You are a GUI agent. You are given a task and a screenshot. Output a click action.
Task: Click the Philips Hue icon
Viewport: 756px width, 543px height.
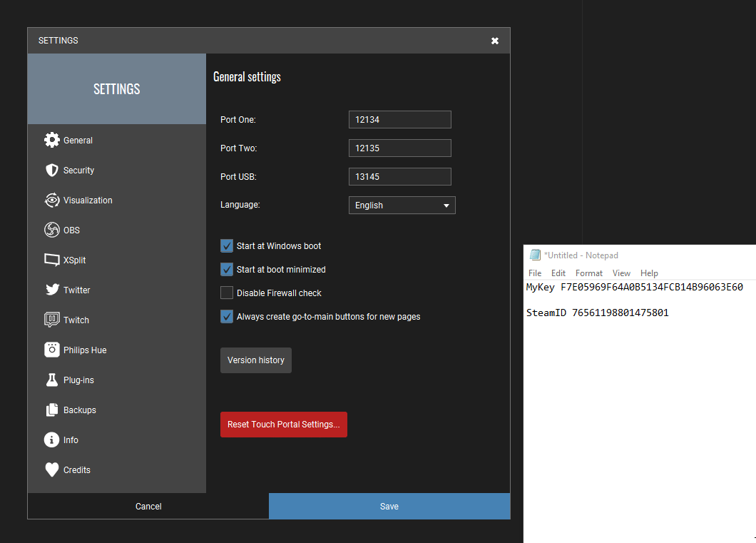51,350
